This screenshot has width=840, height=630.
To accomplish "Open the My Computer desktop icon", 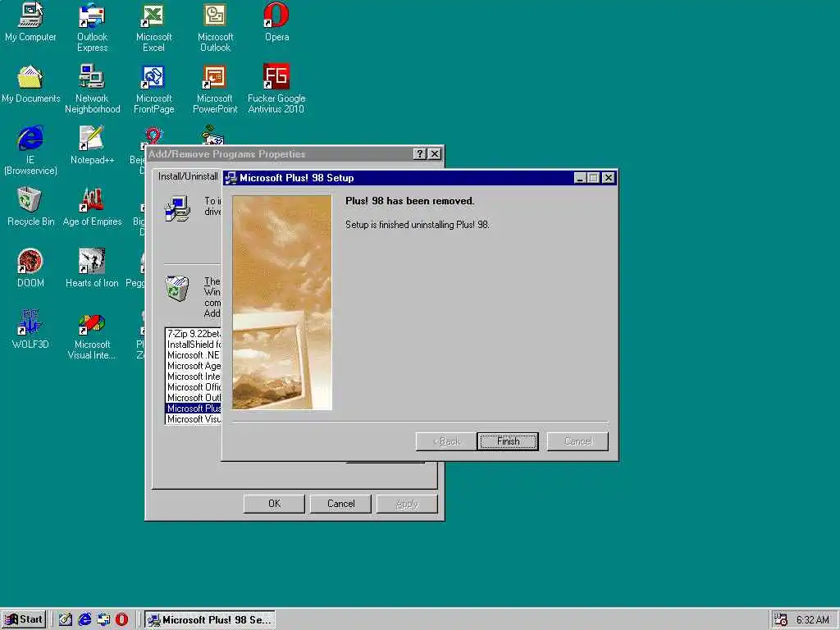I will tap(30, 21).
